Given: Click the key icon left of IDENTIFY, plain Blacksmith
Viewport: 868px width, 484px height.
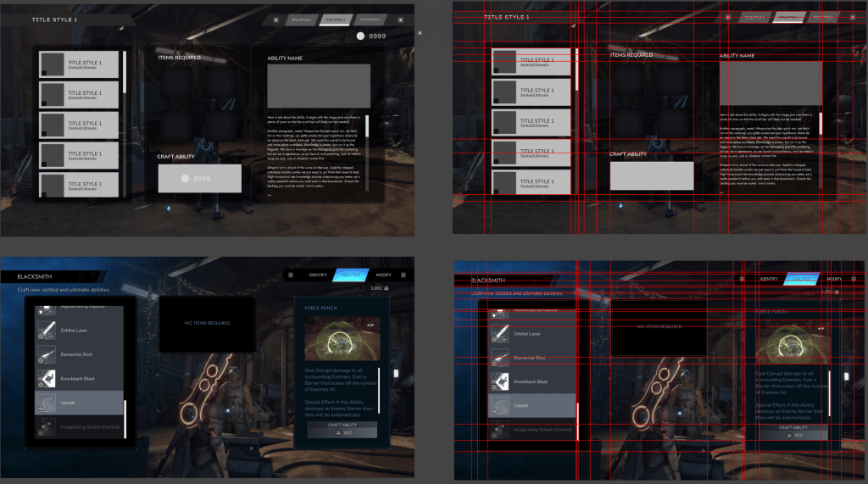Looking at the screenshot, I should tap(291, 275).
